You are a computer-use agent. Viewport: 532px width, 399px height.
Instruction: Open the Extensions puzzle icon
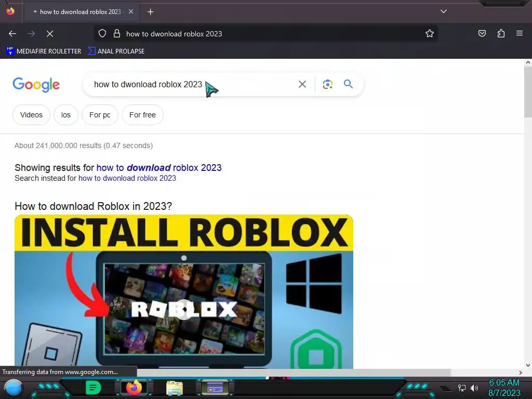point(501,34)
